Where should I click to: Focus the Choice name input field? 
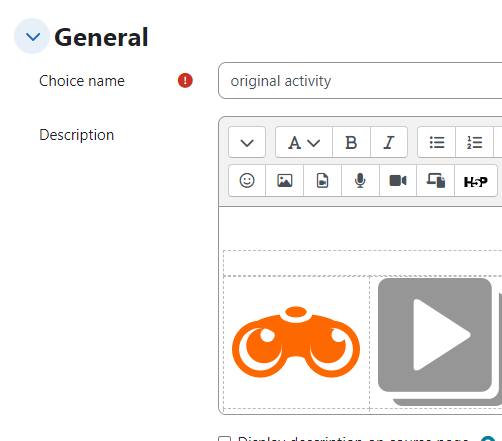click(360, 81)
